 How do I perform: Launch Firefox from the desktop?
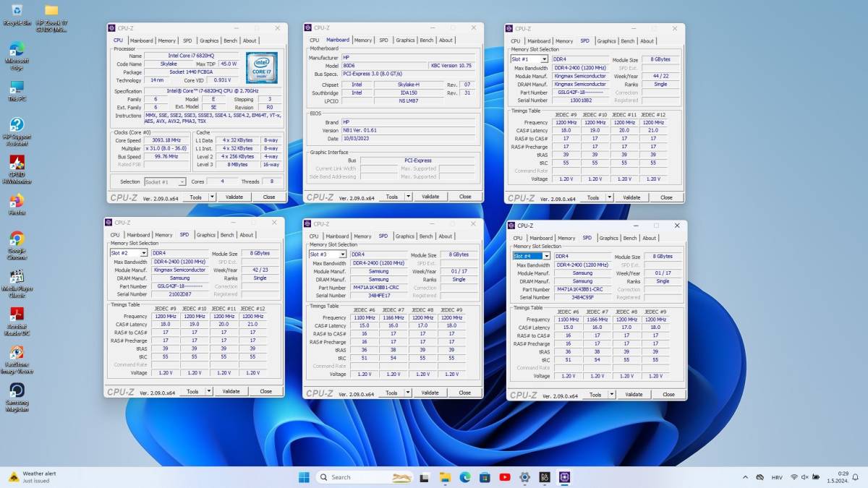click(17, 205)
